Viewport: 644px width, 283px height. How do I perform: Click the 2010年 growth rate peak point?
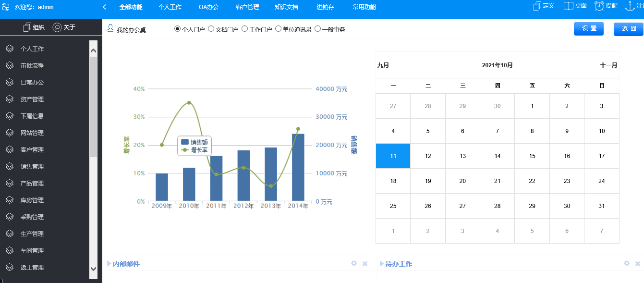[189, 102]
